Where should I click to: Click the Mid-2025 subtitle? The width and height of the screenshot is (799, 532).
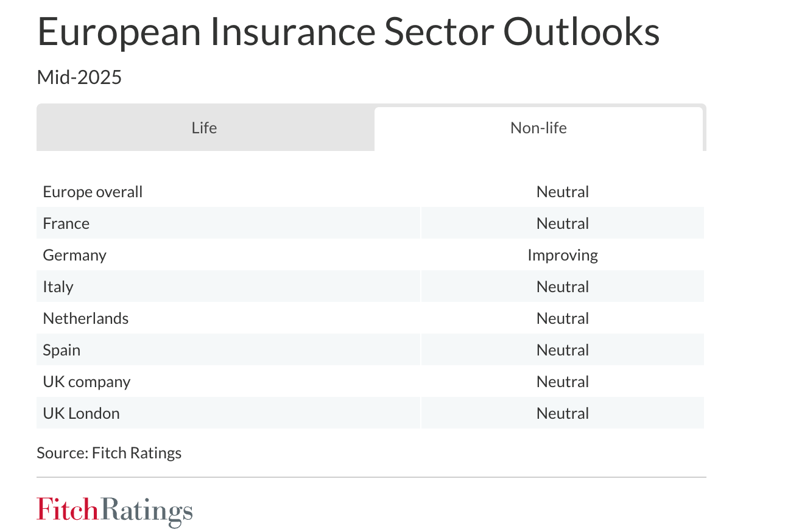79,77
